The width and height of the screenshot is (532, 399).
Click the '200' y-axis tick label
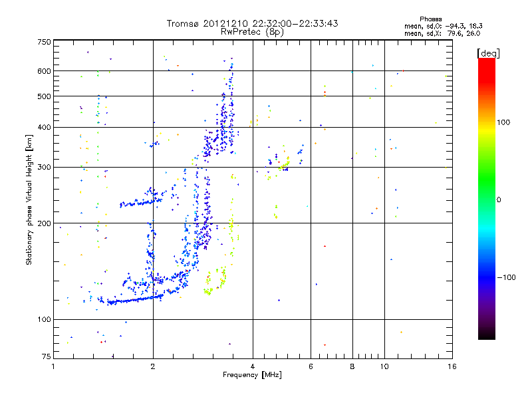point(44,223)
